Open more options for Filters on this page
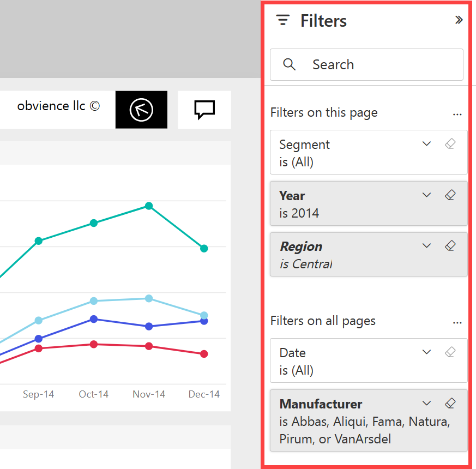476x469 pixels. point(457,113)
